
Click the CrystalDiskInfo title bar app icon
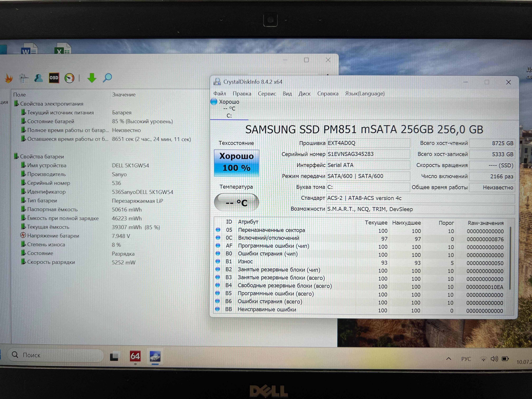click(217, 82)
